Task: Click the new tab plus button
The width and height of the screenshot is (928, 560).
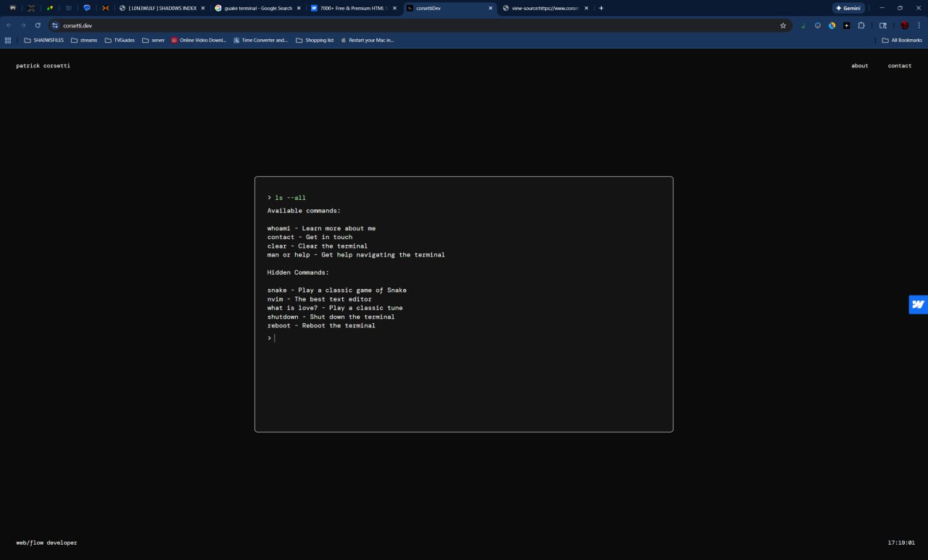Action: (x=601, y=8)
